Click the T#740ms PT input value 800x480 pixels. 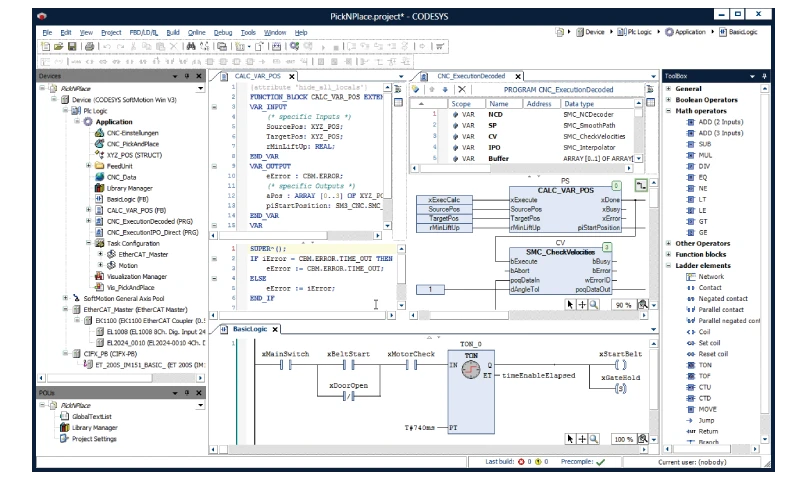coord(420,428)
